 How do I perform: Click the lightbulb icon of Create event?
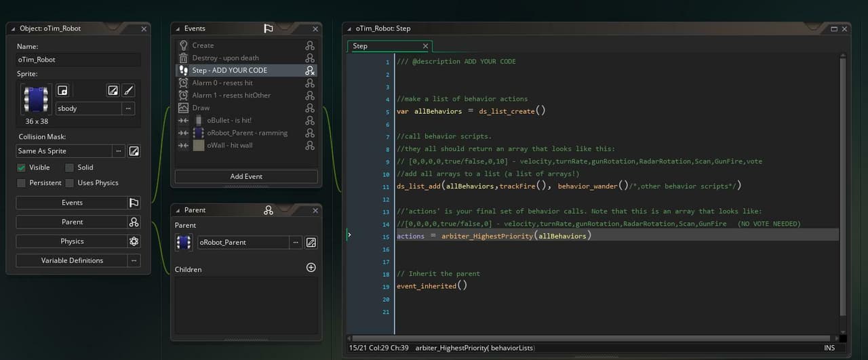tap(183, 45)
